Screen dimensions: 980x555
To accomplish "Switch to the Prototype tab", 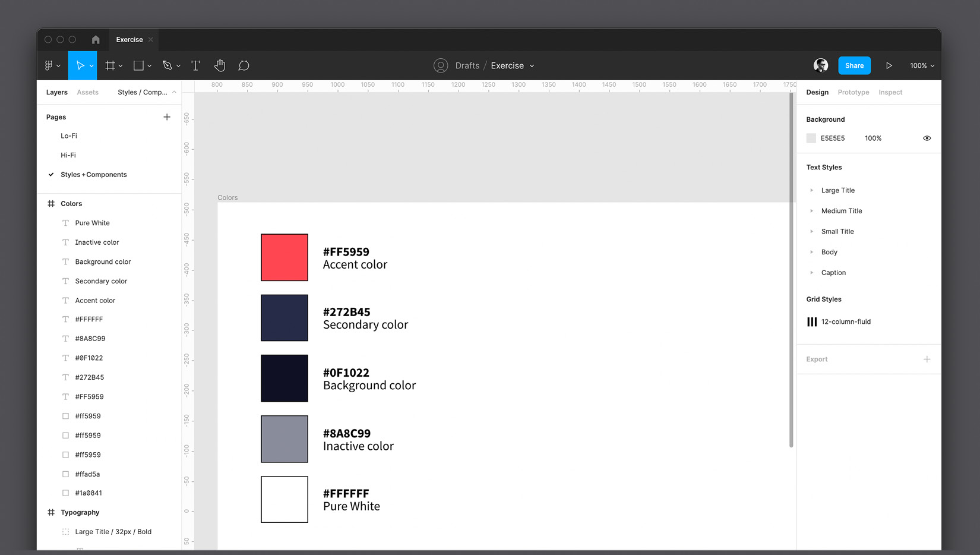I will tap(853, 92).
